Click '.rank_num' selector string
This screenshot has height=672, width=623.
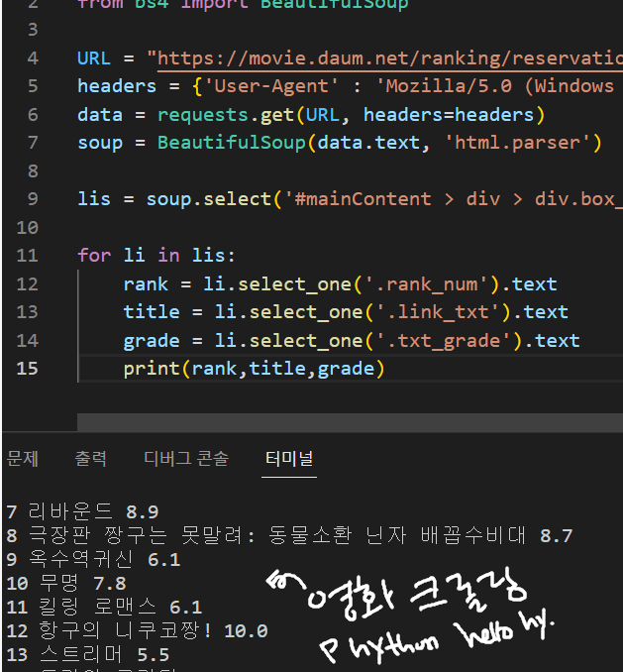[432, 284]
